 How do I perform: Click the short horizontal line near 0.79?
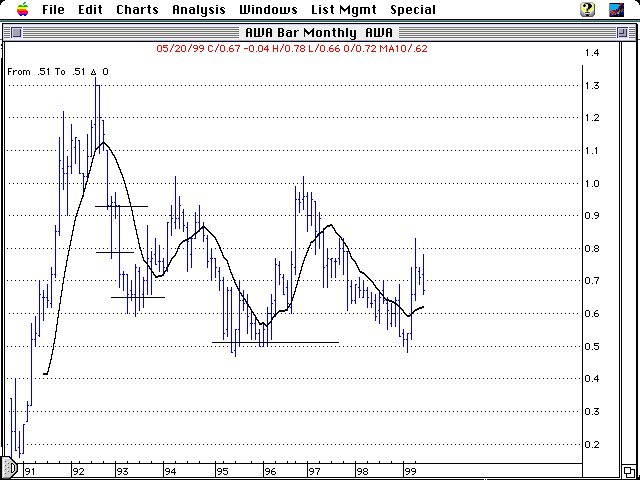[x=115, y=252]
